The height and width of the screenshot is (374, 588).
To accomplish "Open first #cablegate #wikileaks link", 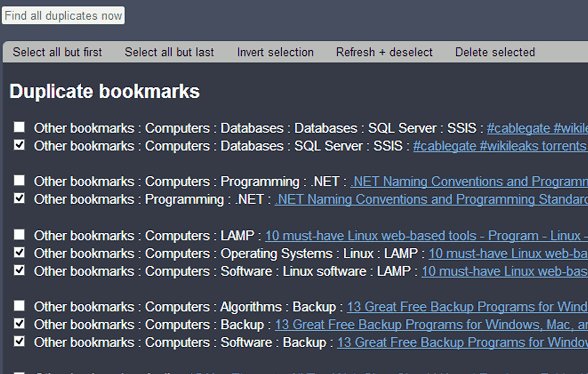I will coord(537,128).
